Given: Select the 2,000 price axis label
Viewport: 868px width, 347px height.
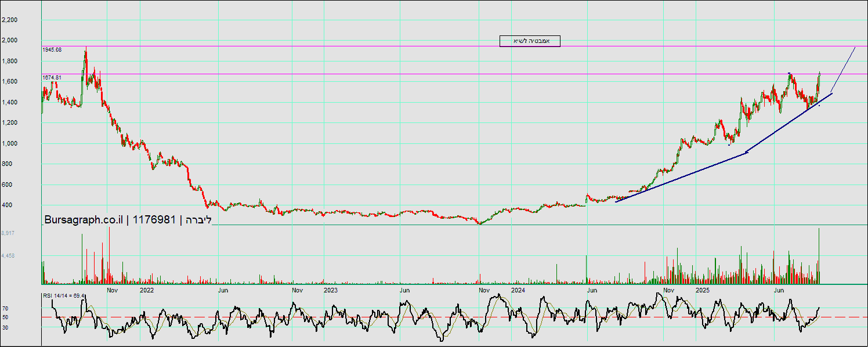Looking at the screenshot, I should [x=10, y=41].
